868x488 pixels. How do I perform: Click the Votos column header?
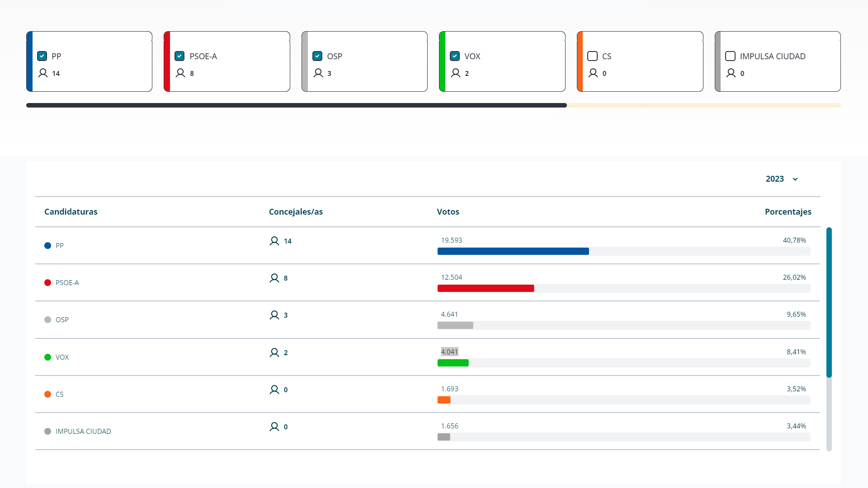click(448, 212)
